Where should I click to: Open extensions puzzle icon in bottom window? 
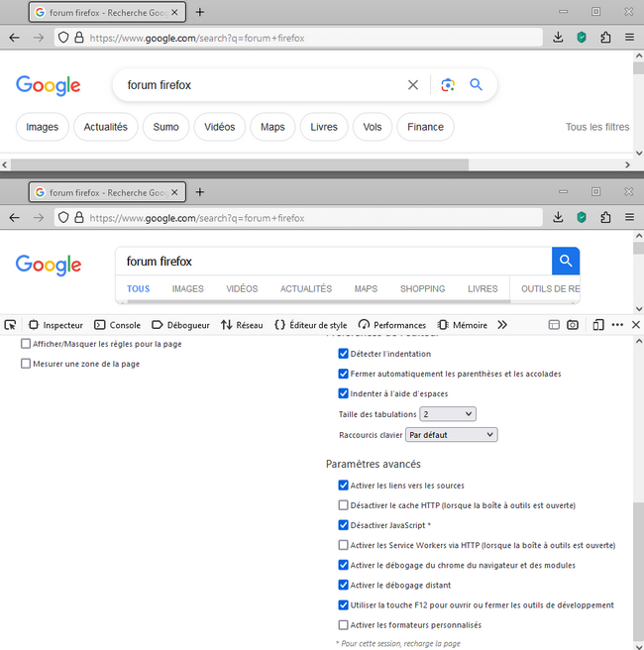605,217
